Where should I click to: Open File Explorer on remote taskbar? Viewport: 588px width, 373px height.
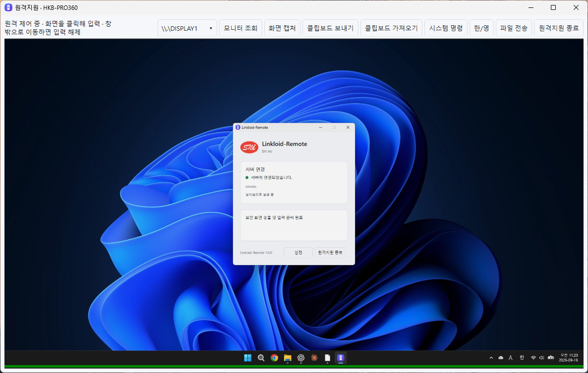pyautogui.click(x=288, y=358)
